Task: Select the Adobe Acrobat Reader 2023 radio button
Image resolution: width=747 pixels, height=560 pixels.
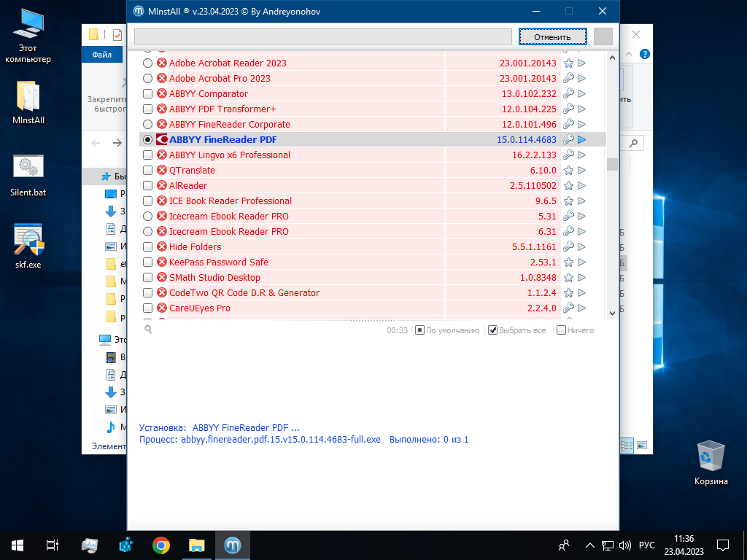Action: pos(147,63)
